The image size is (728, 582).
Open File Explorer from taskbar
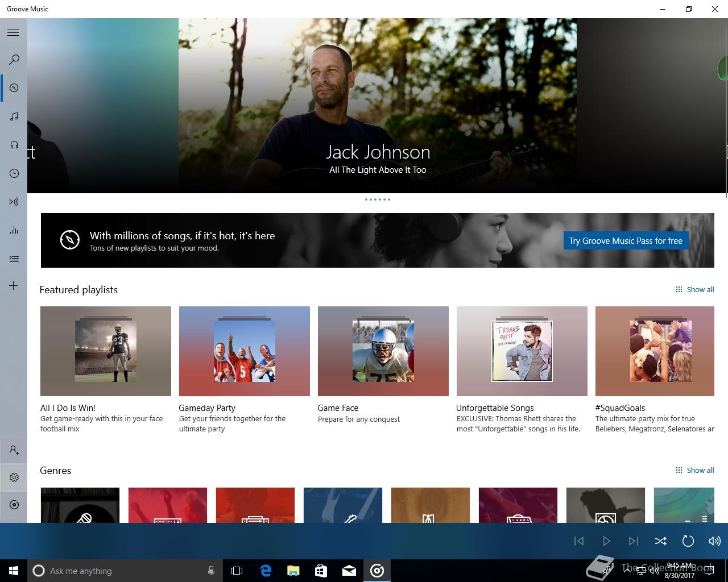[293, 571]
